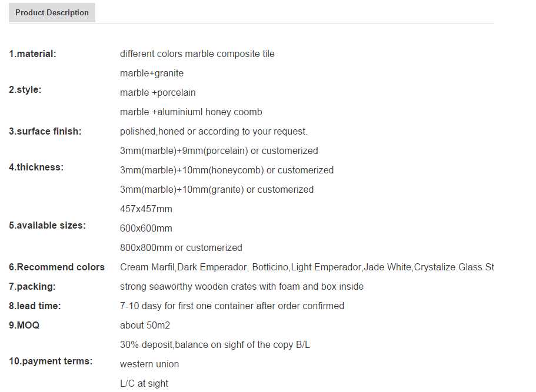Click the 'about 50m2' MOQ value
Viewport: 536px width, 392px height.
click(x=145, y=325)
